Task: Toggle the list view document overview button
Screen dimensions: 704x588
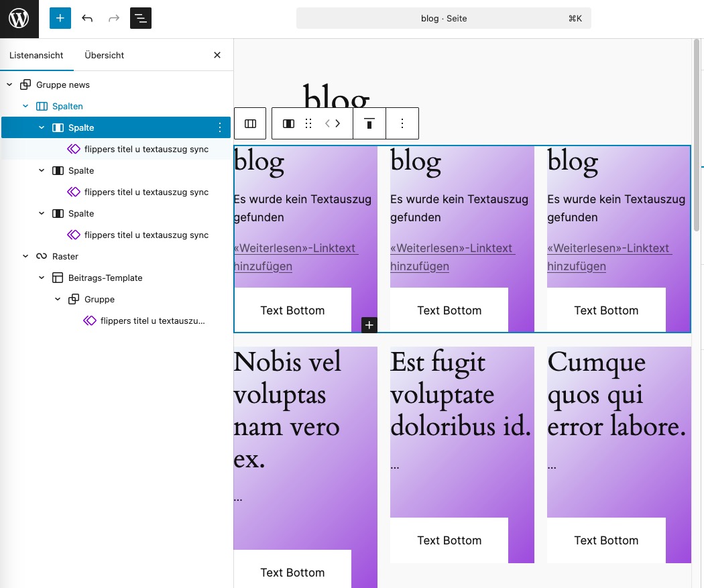Action: pos(141,18)
